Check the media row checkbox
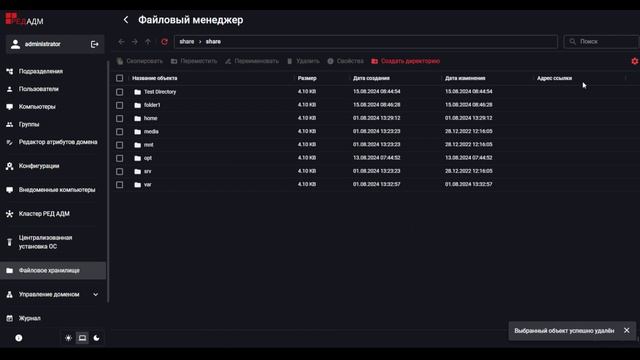Viewport: 640px width, 360px height. point(120,132)
